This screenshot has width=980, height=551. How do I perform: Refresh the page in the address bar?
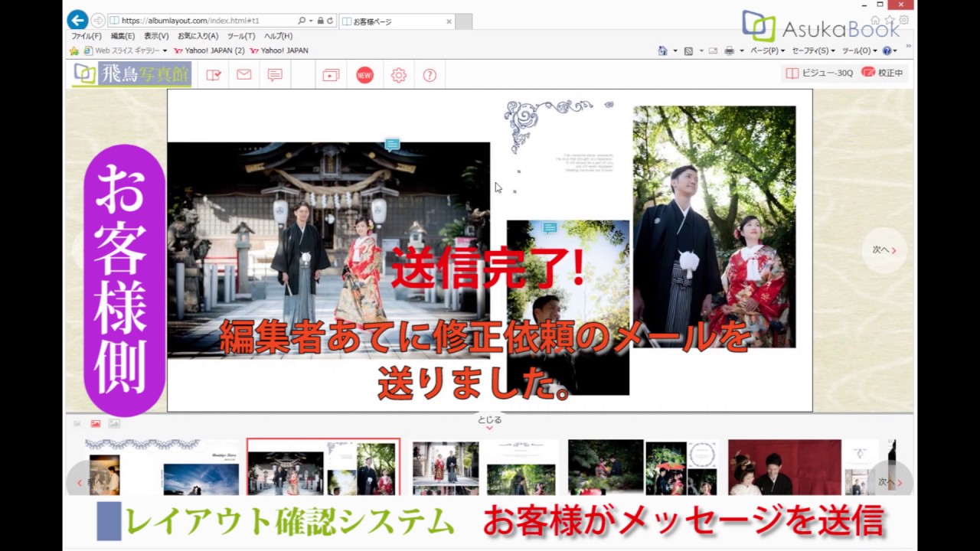[330, 21]
